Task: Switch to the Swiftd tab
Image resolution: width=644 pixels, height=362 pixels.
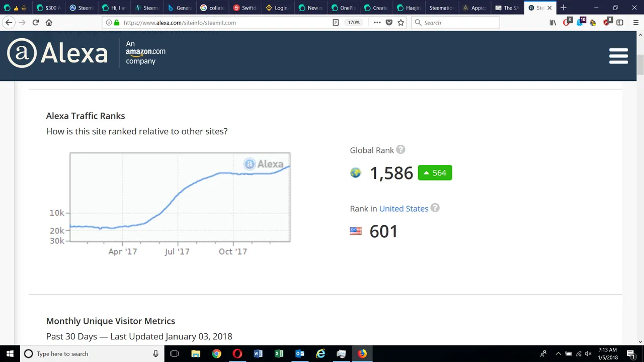Action: (245, 8)
